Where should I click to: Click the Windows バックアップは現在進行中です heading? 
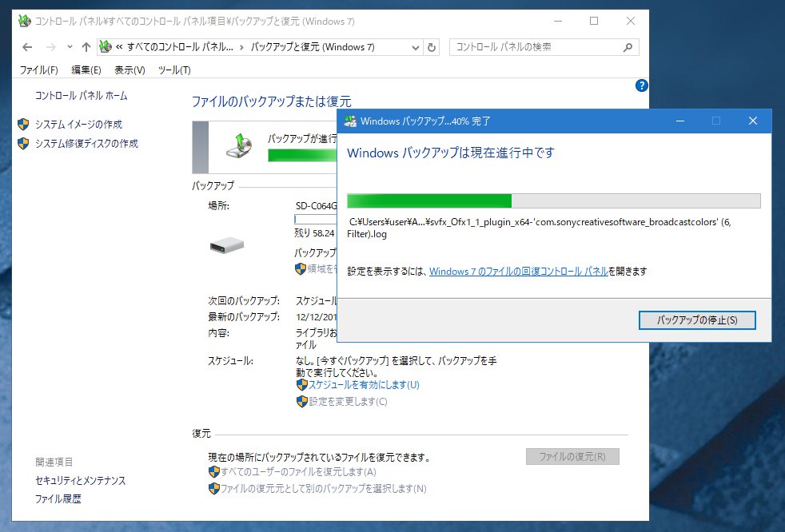coord(451,153)
